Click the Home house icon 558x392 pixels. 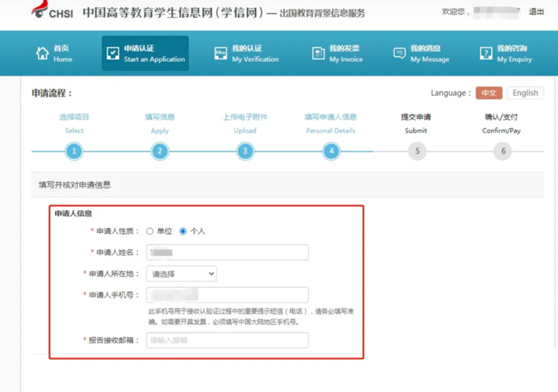pos(42,53)
